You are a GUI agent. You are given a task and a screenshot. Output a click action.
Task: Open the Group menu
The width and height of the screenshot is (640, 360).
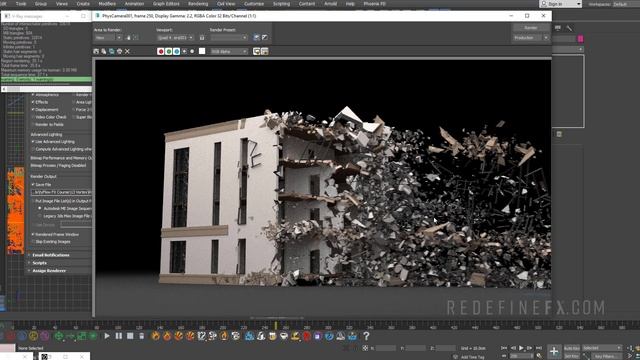(x=40, y=4)
